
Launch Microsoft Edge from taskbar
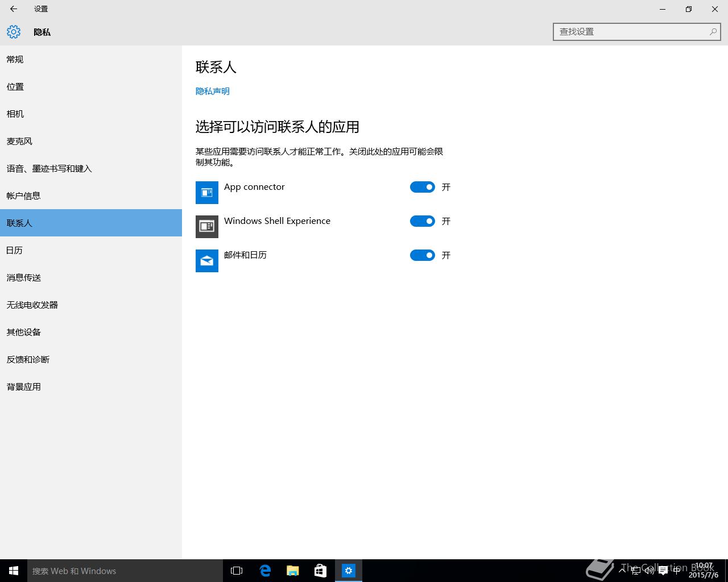pos(265,571)
